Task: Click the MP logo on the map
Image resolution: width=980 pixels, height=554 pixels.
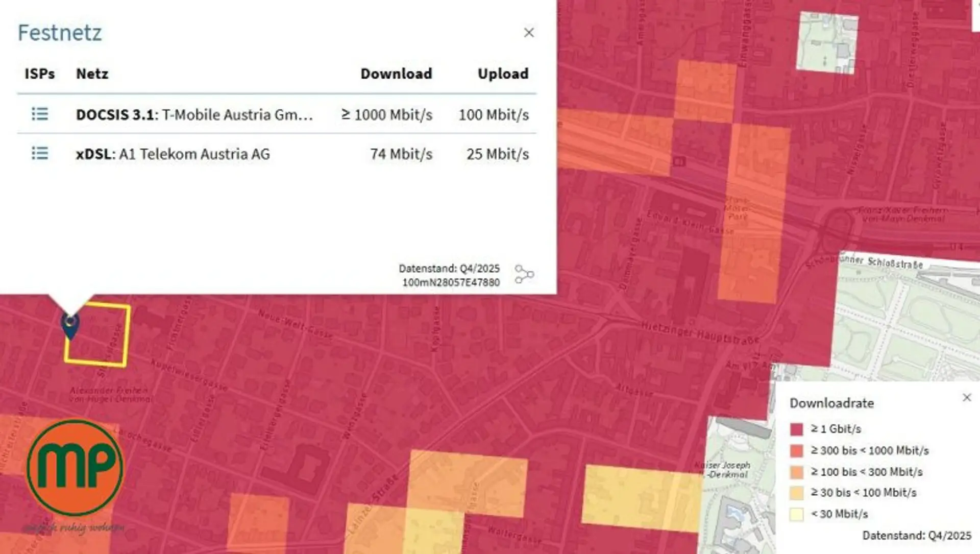Action: pos(75,468)
